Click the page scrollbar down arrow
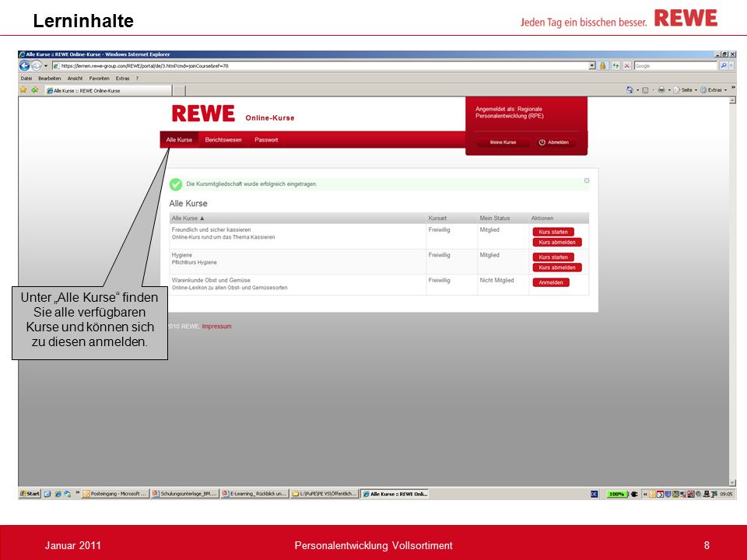 732,482
